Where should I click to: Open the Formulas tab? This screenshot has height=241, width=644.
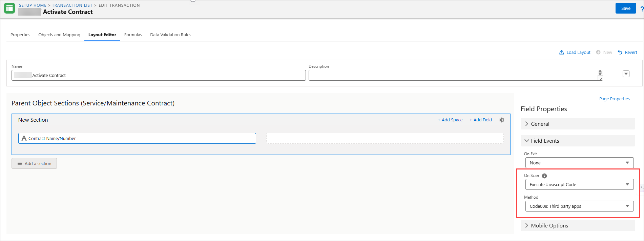[133, 35]
